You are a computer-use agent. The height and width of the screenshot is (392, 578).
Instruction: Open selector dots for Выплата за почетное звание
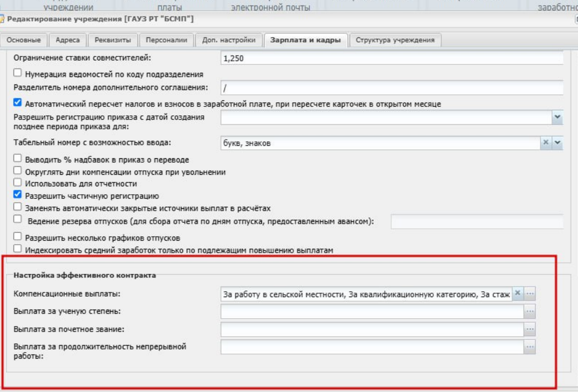point(530,329)
